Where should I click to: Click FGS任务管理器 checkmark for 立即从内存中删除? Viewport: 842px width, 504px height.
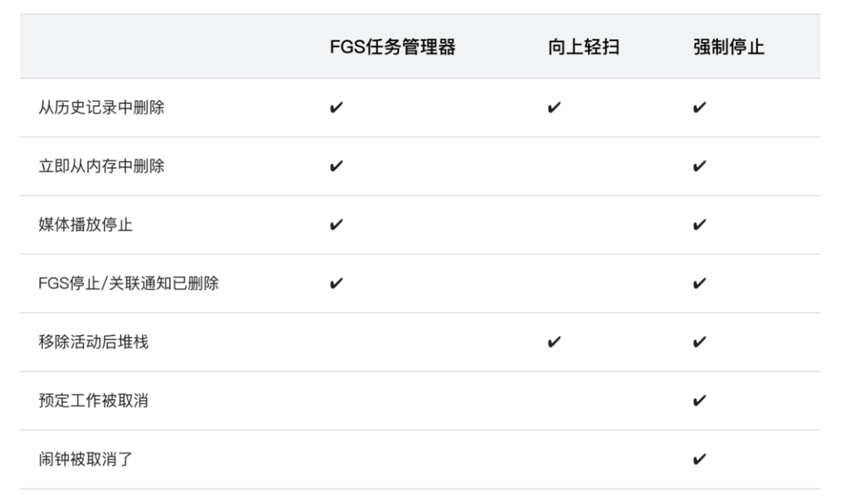337,166
